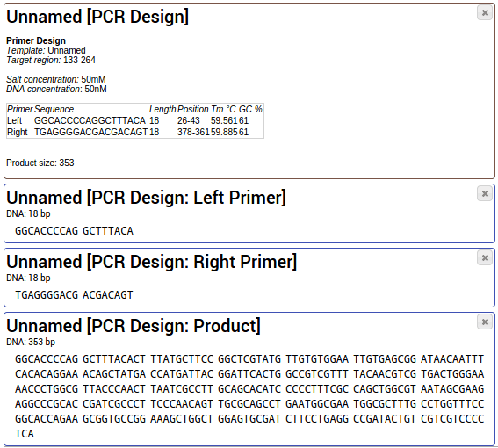Viewport: 498px width, 448px height.
Task: Click the 'Unnamed [PCR Design]' heading
Action: (x=97, y=17)
